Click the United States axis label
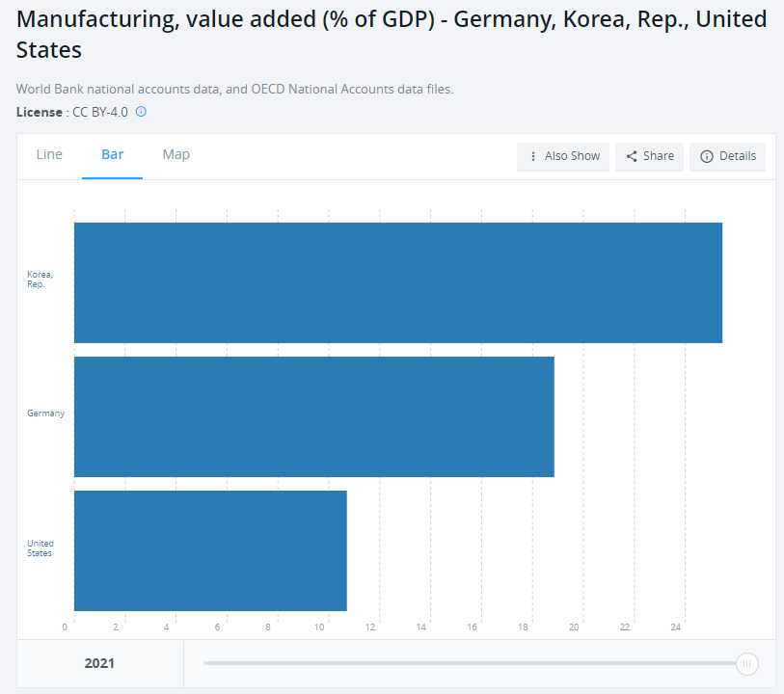 click(41, 547)
